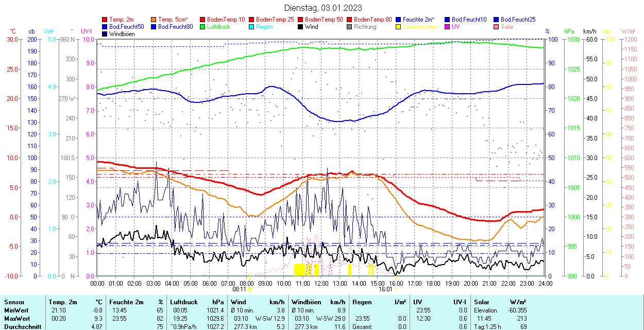Click the sunset time 16:01 marker
The height and width of the screenshot is (330, 644).
[386, 289]
